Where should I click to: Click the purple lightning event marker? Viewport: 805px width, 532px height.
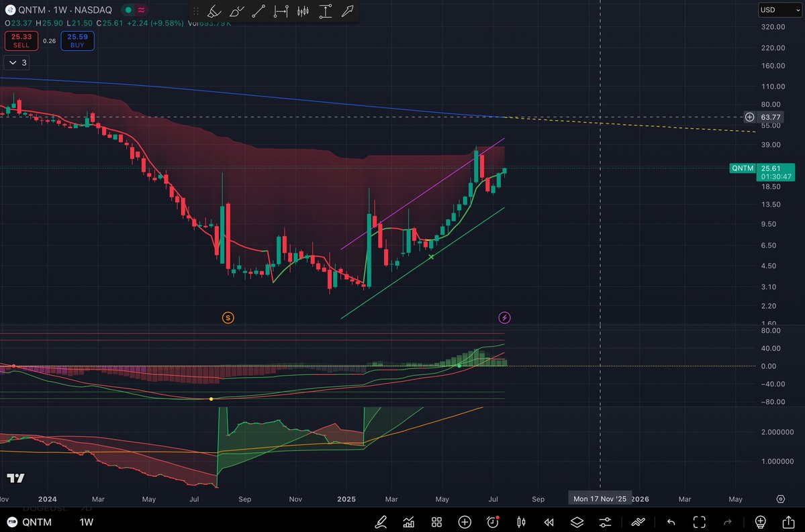(x=505, y=318)
